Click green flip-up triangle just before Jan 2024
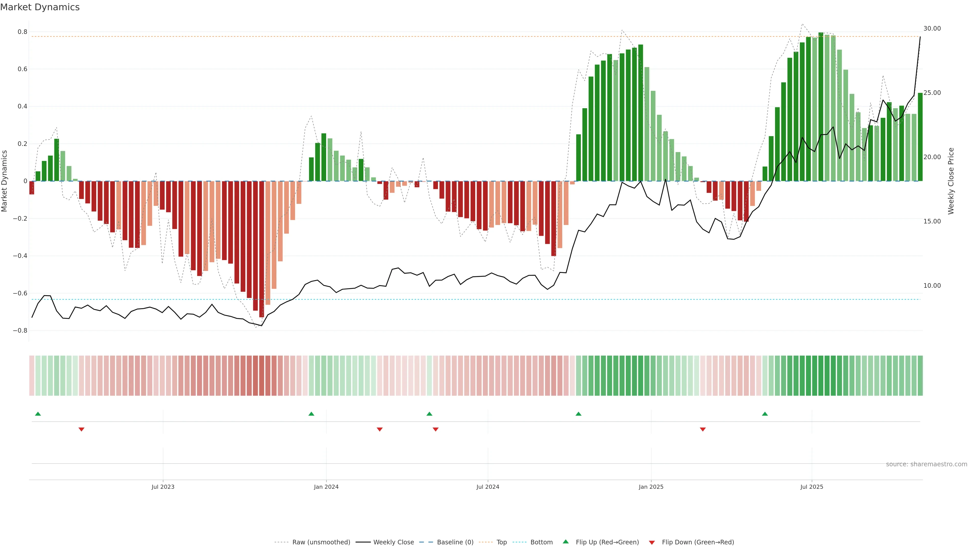The image size is (980, 551). click(x=311, y=414)
